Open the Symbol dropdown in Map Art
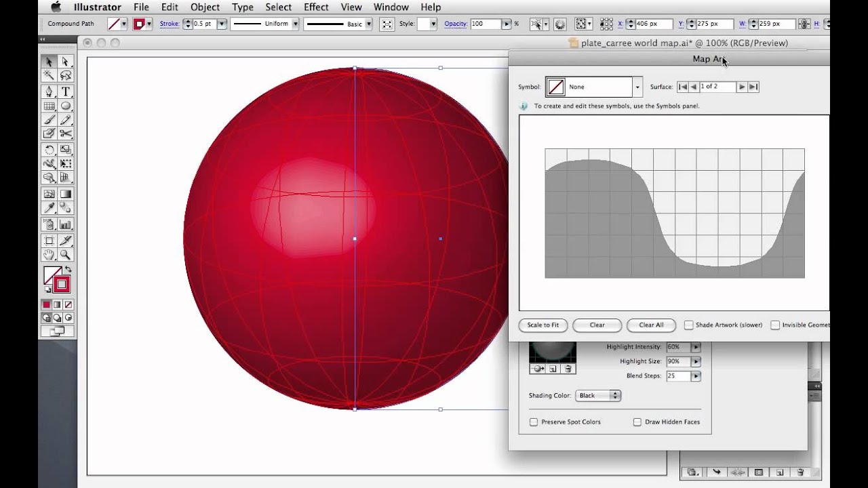The image size is (868, 488). click(x=637, y=87)
